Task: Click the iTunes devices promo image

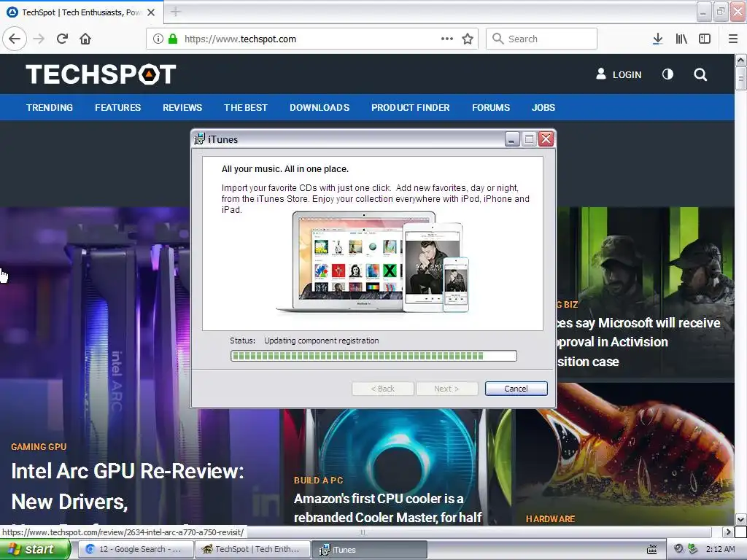Action: [373, 262]
